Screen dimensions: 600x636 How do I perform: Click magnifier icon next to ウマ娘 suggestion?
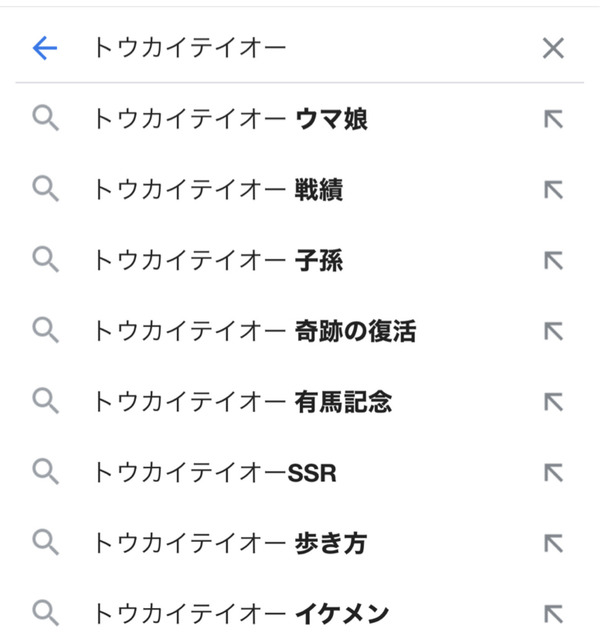(x=45, y=118)
